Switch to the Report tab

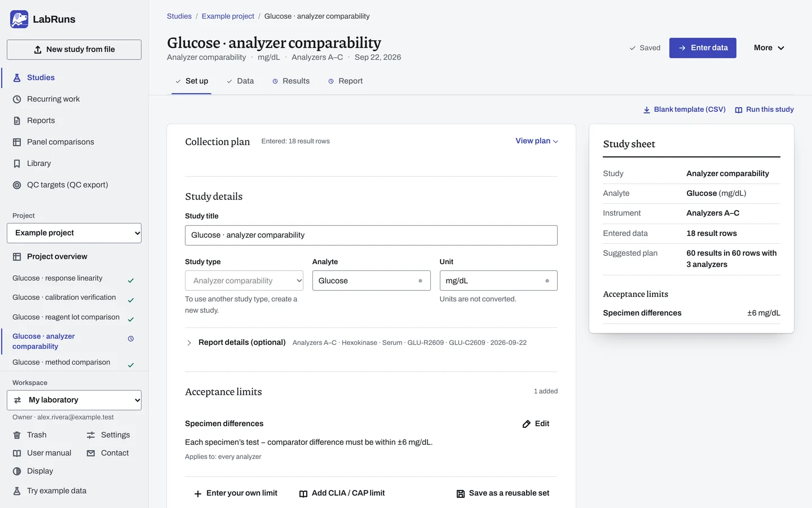[346, 81]
